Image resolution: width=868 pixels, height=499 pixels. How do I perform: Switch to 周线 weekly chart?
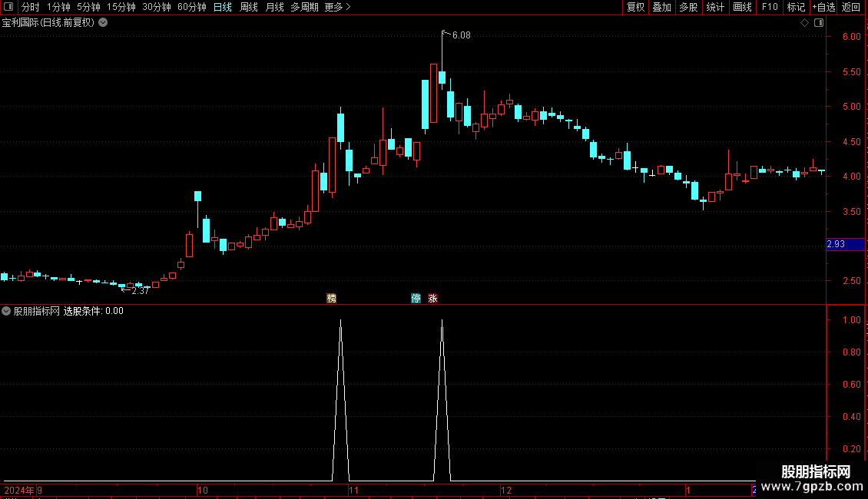click(x=249, y=7)
